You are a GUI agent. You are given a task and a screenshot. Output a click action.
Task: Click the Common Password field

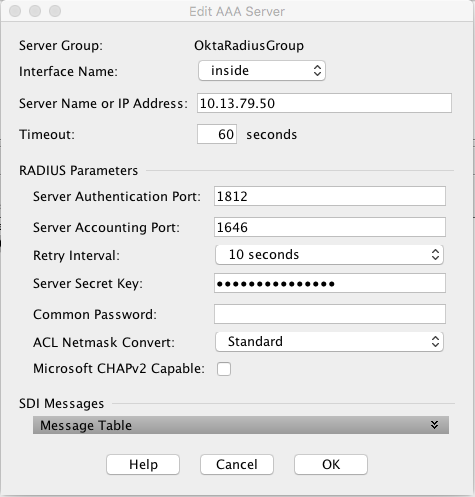330,314
